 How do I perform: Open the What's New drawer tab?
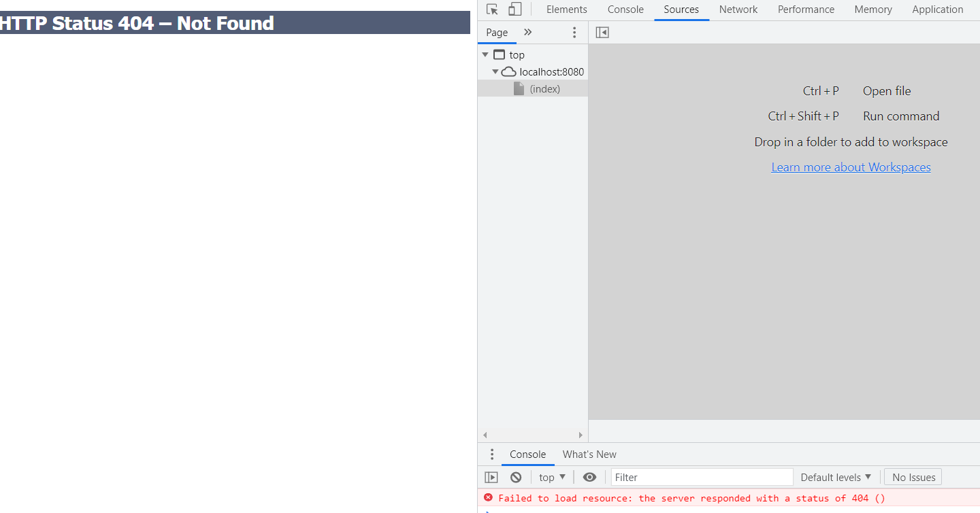tap(589, 454)
